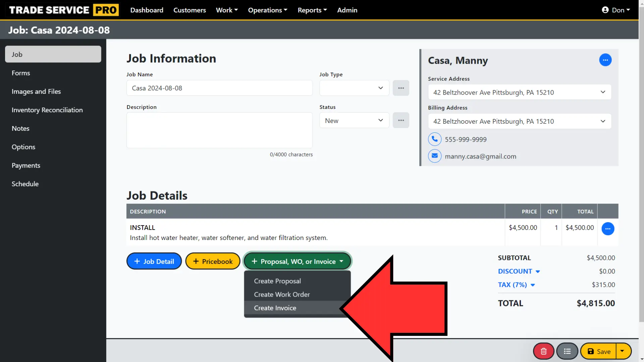The width and height of the screenshot is (644, 362).
Task: Select Create Proposal from dropdown menu
Action: tap(278, 281)
